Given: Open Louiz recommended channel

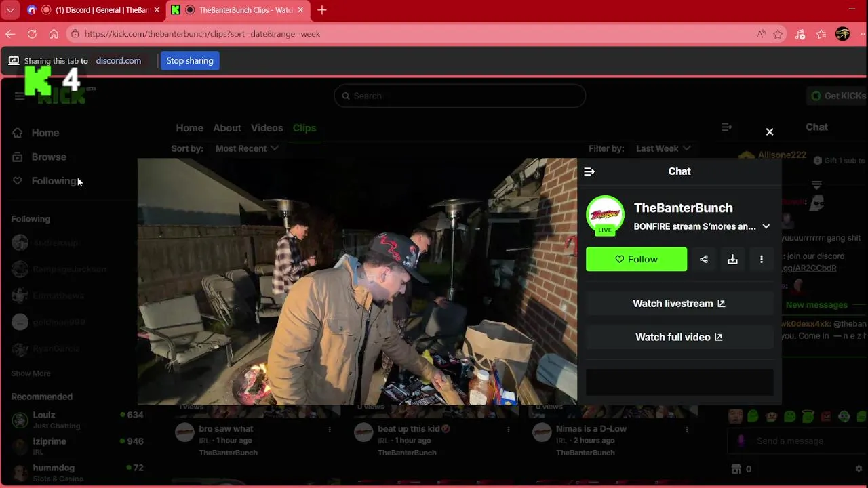Looking at the screenshot, I should tap(77, 420).
